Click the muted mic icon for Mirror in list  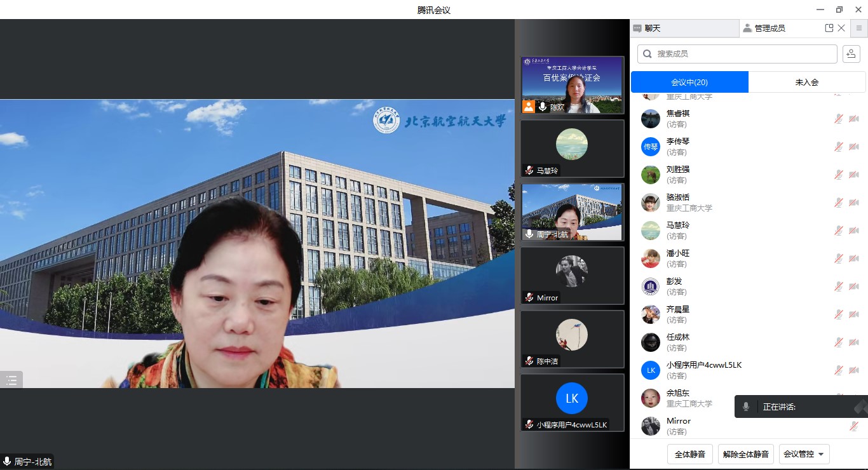pos(853,426)
